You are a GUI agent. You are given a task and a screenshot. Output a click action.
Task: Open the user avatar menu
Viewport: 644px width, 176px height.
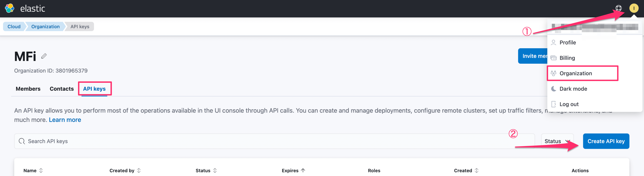634,8
